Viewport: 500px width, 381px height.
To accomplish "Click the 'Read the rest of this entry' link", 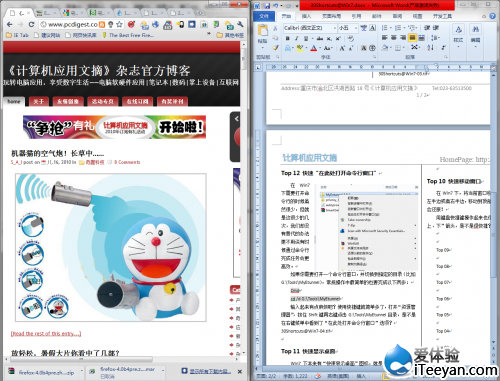I will tap(46, 333).
